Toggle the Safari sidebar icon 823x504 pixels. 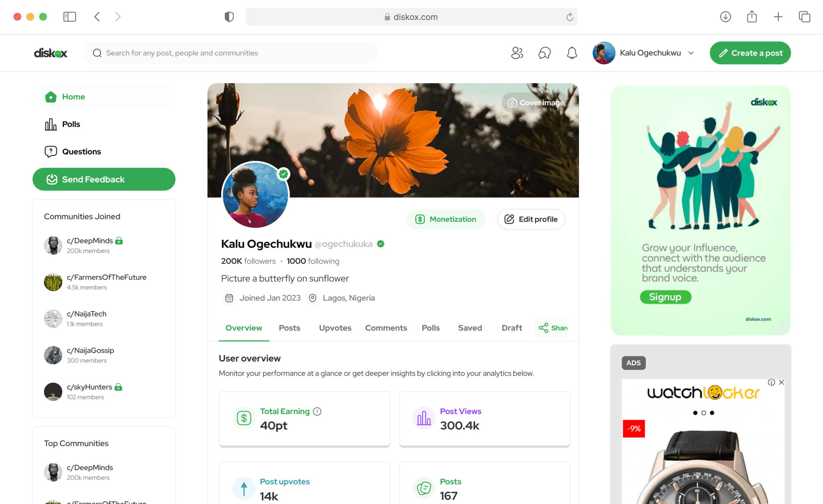(x=69, y=17)
